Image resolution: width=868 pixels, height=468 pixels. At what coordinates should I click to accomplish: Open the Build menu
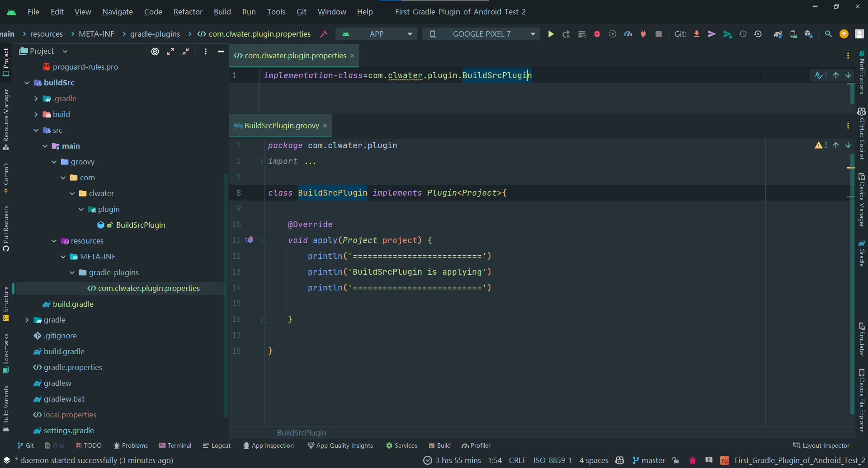click(222, 12)
